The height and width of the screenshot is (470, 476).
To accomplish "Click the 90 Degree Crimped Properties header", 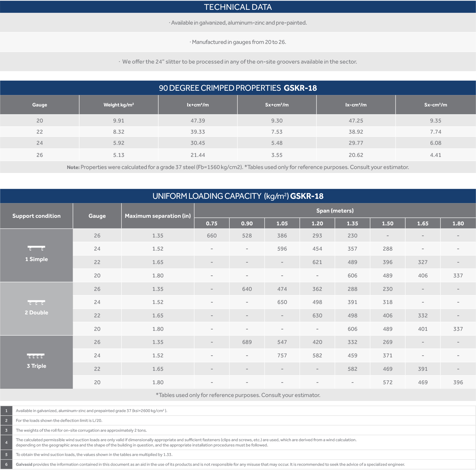I will [x=238, y=88].
